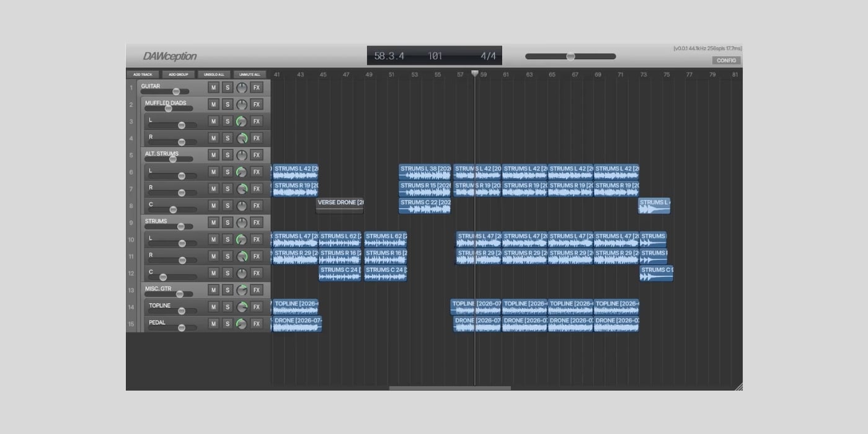Open FX for the PEDAL track

257,324
